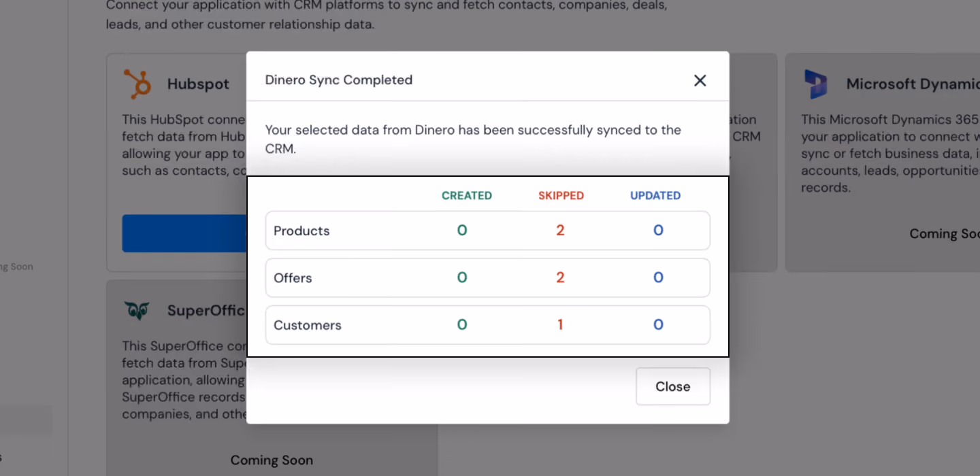The height and width of the screenshot is (476, 980).
Task: Click the skipped count 2 for Products
Action: click(x=560, y=231)
